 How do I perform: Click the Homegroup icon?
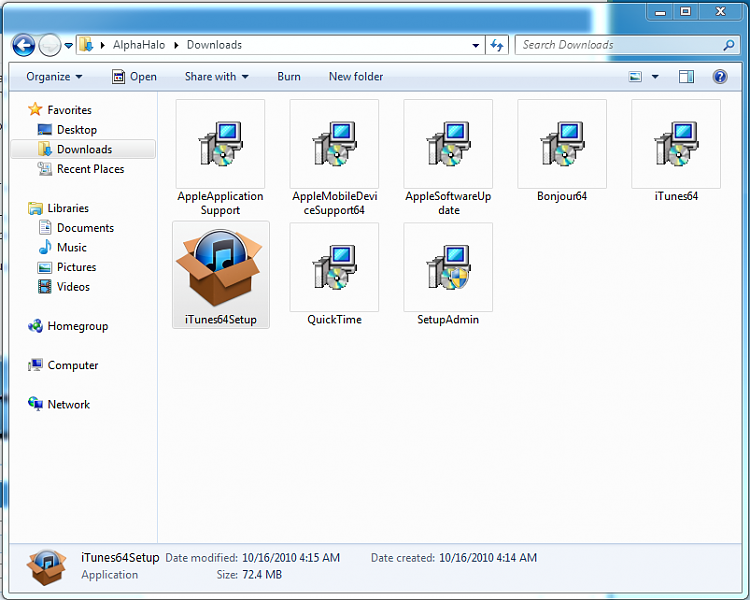(35, 326)
